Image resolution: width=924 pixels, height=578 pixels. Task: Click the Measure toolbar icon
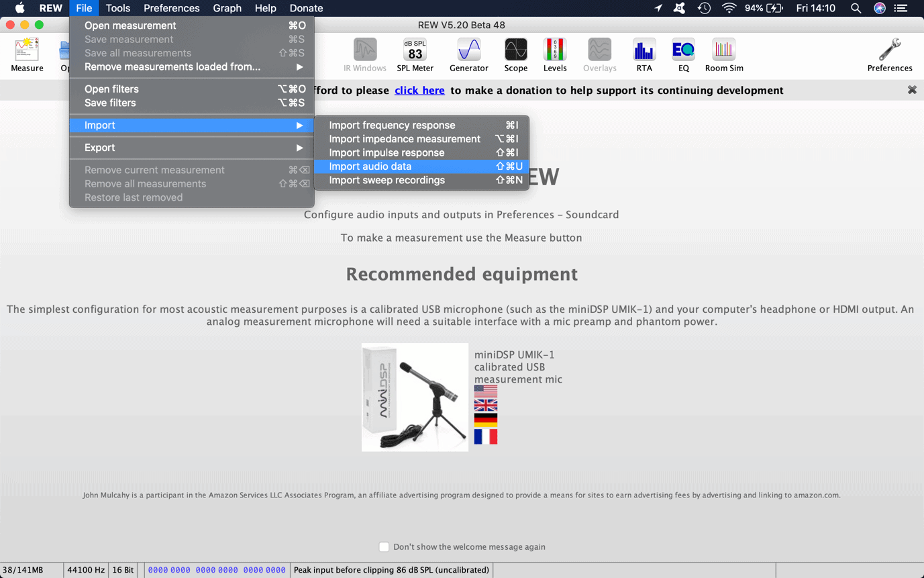[27, 54]
